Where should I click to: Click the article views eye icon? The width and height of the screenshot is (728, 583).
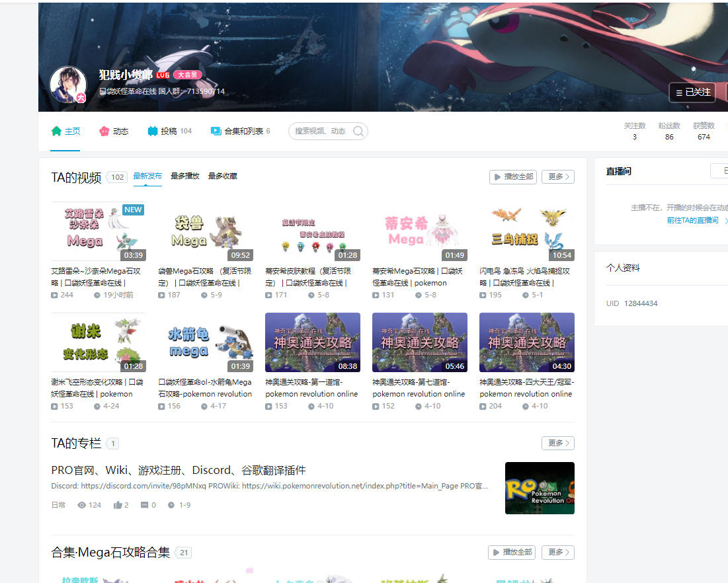tap(82, 505)
